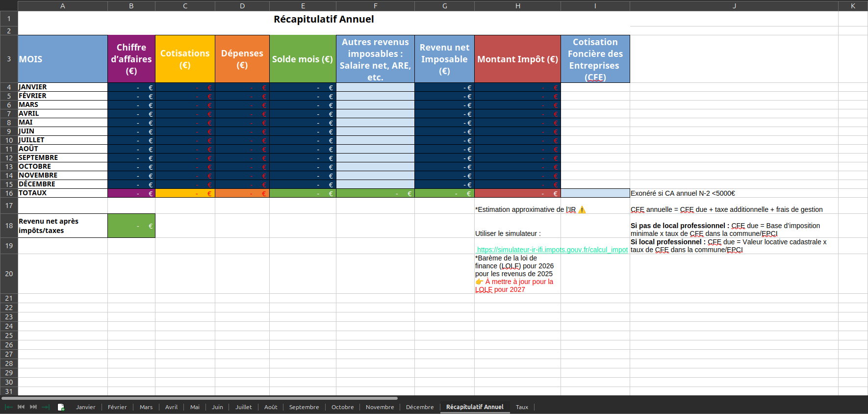The height and width of the screenshot is (414, 868).
Task: Open the simulateur impots.gouv.fr link
Action: [552, 250]
